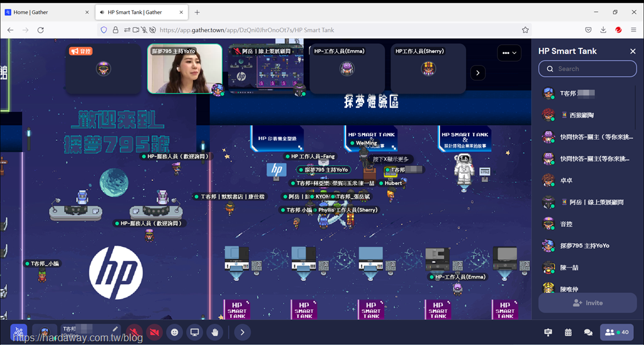Start screen sharing
Image resolution: width=644 pixels, height=345 pixels.
tap(195, 332)
